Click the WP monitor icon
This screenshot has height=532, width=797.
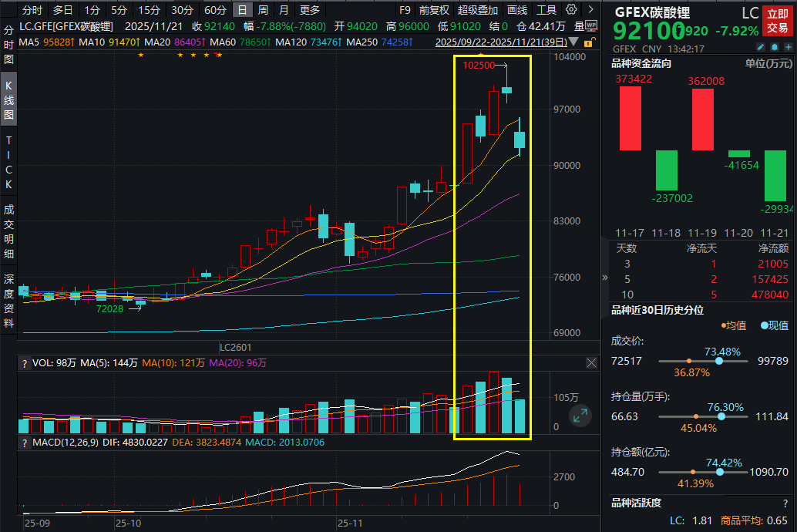point(592,25)
